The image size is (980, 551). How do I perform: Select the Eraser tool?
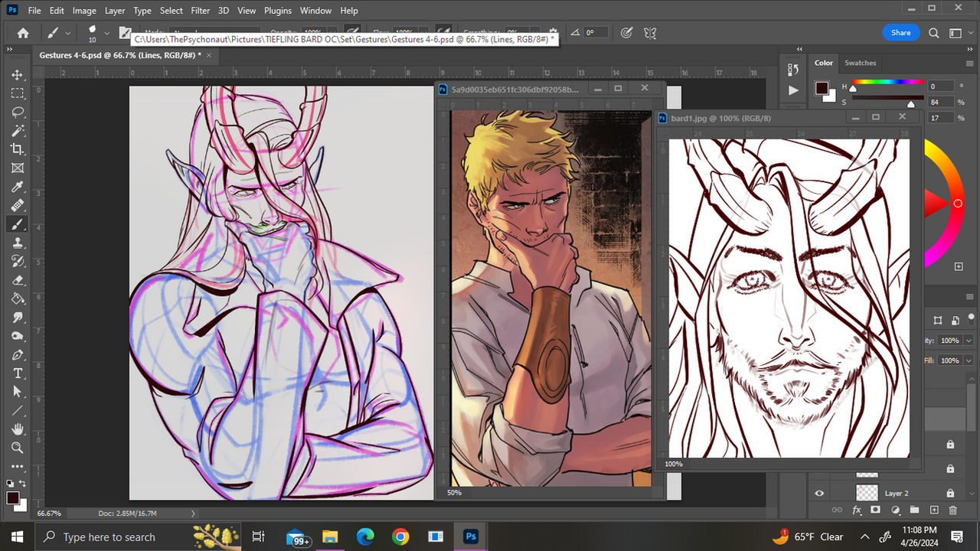point(18,280)
